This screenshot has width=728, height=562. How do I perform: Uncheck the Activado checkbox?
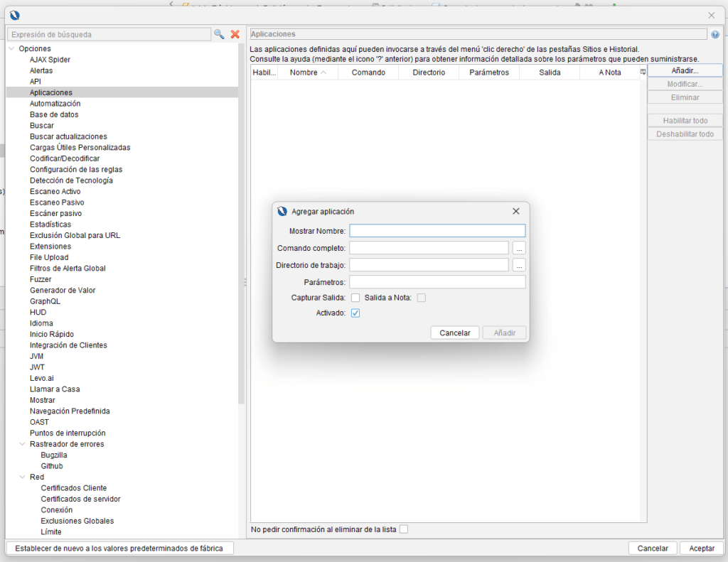[355, 313]
